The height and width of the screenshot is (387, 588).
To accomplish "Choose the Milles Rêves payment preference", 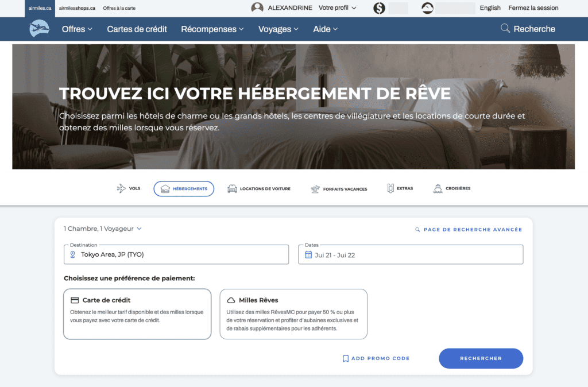I will pyautogui.click(x=293, y=314).
